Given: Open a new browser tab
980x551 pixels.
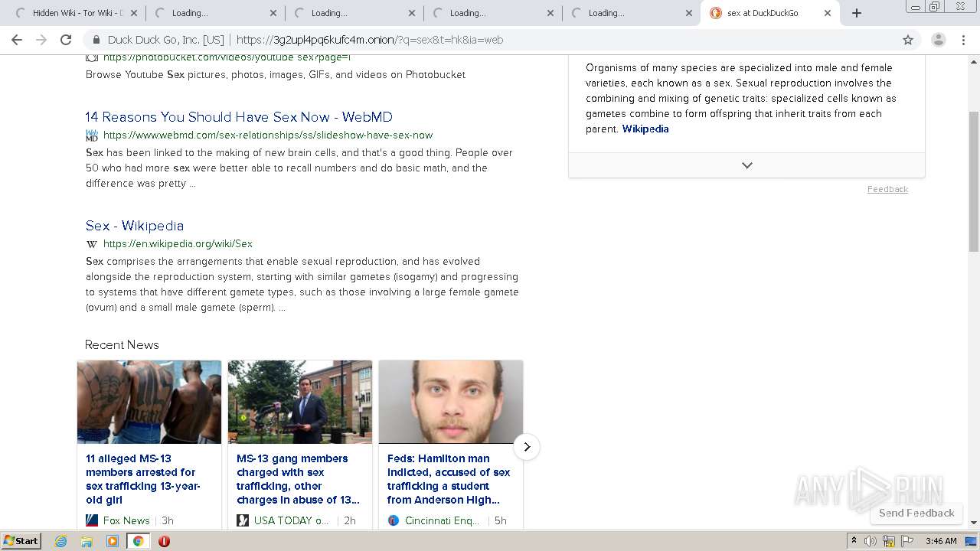Looking at the screenshot, I should (x=857, y=13).
